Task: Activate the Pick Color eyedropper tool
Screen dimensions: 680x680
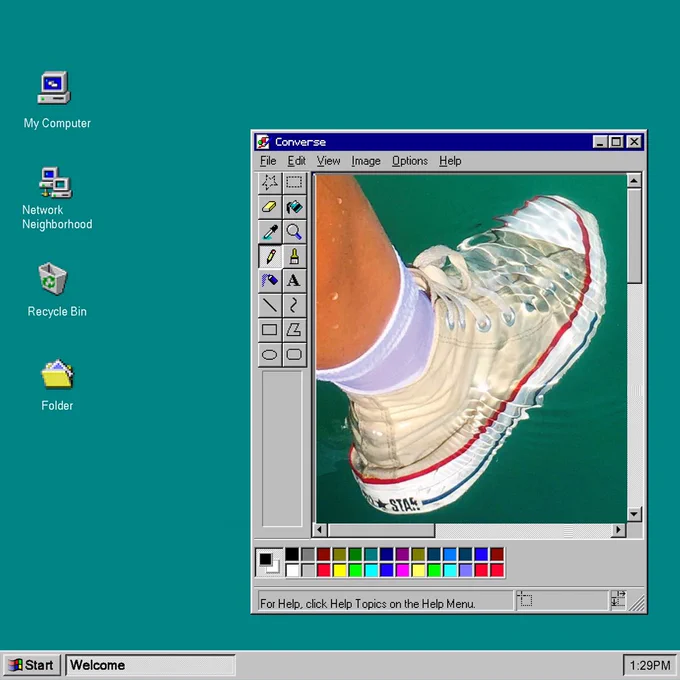Action: point(270,232)
